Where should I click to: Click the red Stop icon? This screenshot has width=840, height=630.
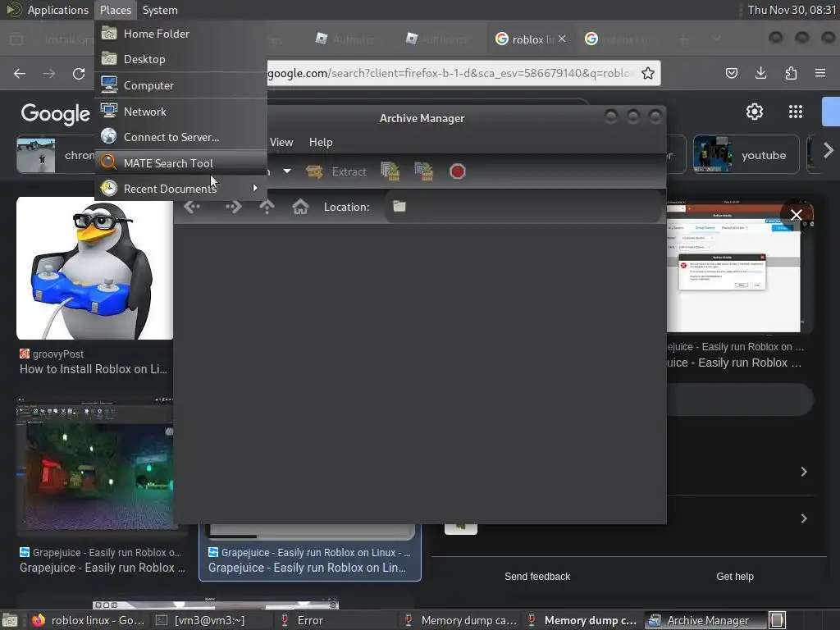(x=457, y=171)
